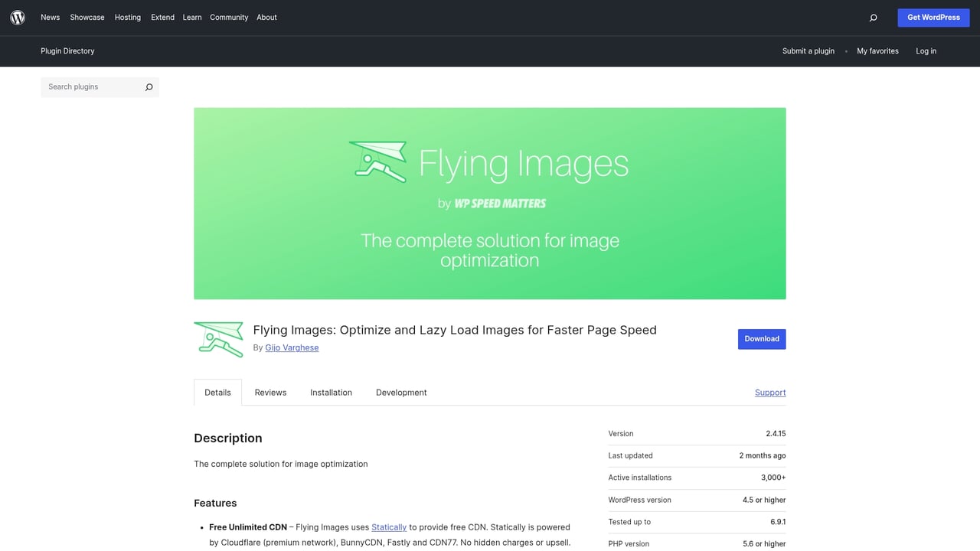Click the Get WordPress button
Image resolution: width=980 pixels, height=551 pixels.
pyautogui.click(x=933, y=17)
